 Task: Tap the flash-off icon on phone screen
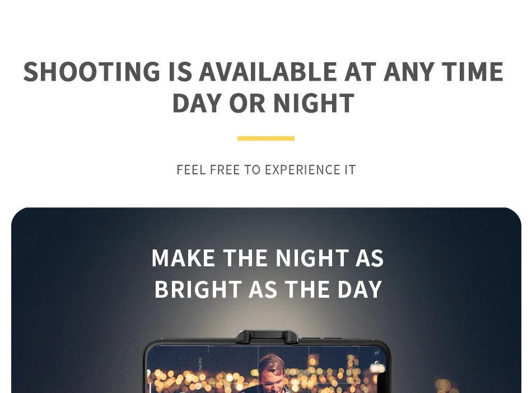(377, 353)
